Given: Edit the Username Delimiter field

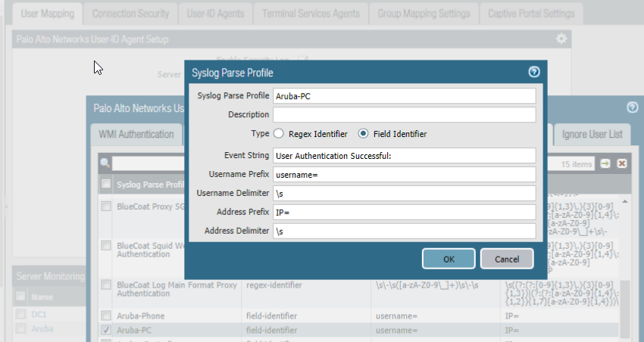Looking at the screenshot, I should (404, 194).
